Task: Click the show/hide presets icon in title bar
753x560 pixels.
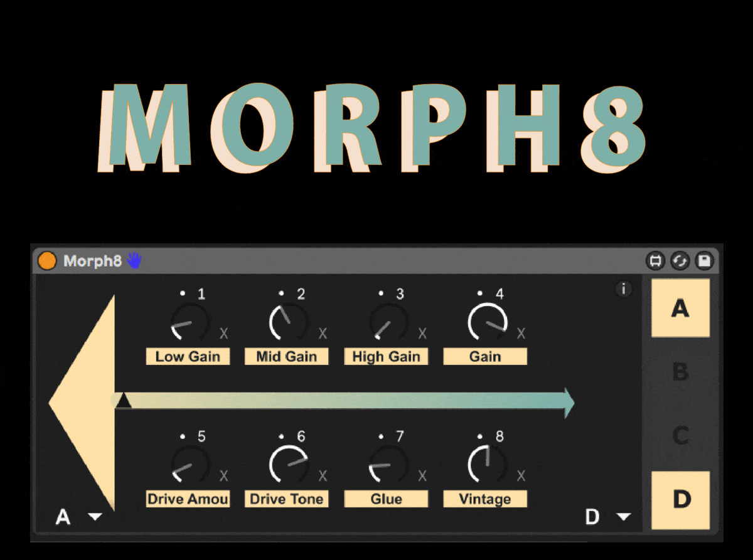Action: tap(656, 261)
